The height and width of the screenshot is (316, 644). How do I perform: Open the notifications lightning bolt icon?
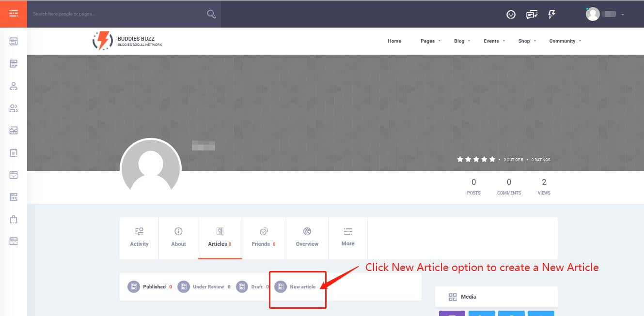coord(551,15)
